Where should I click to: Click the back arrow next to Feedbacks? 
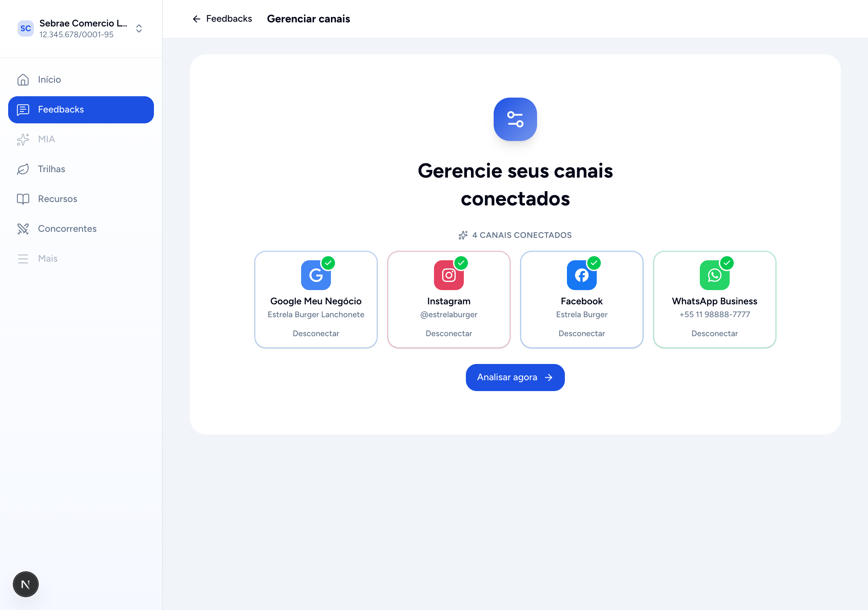(x=197, y=19)
